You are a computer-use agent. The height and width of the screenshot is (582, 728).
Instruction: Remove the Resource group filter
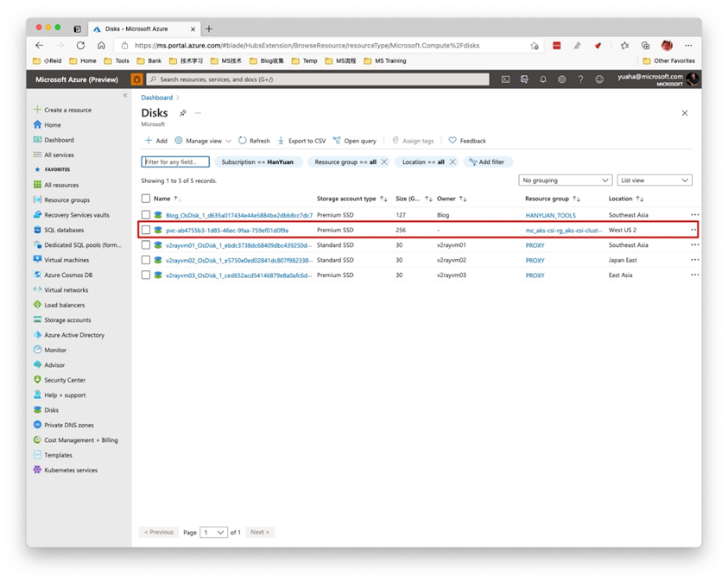384,162
